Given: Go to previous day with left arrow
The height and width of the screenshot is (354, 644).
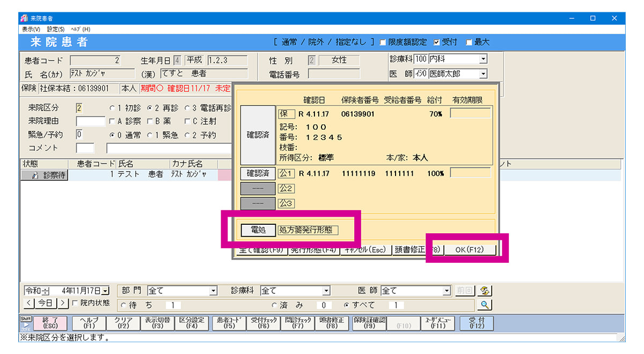Looking at the screenshot, I should 30,304.
